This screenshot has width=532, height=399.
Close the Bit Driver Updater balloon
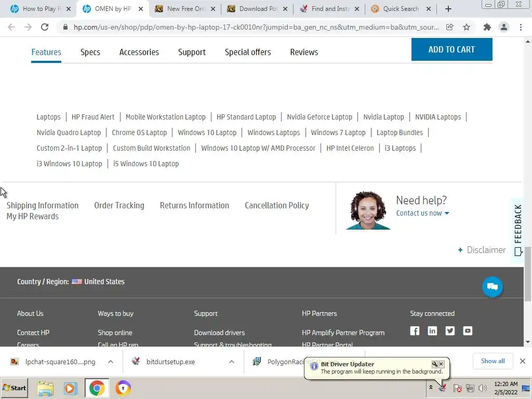point(441,364)
